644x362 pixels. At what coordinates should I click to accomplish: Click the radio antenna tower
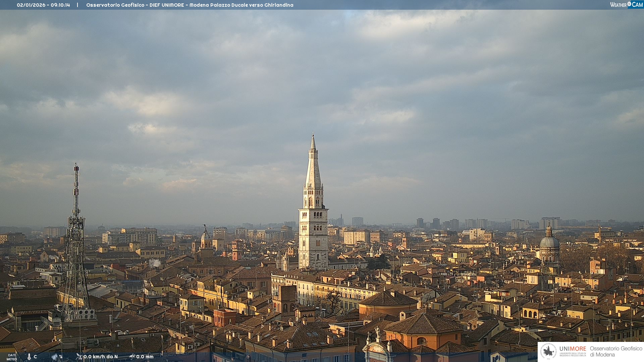76,235
